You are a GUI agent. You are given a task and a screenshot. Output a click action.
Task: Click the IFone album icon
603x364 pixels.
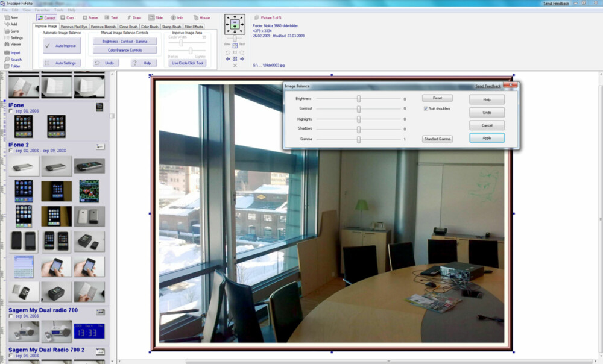click(x=99, y=107)
